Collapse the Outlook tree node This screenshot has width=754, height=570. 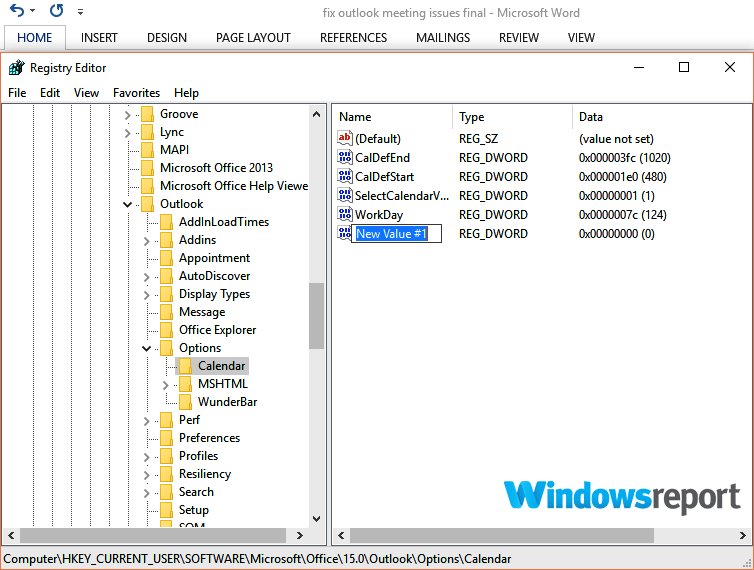click(127, 204)
